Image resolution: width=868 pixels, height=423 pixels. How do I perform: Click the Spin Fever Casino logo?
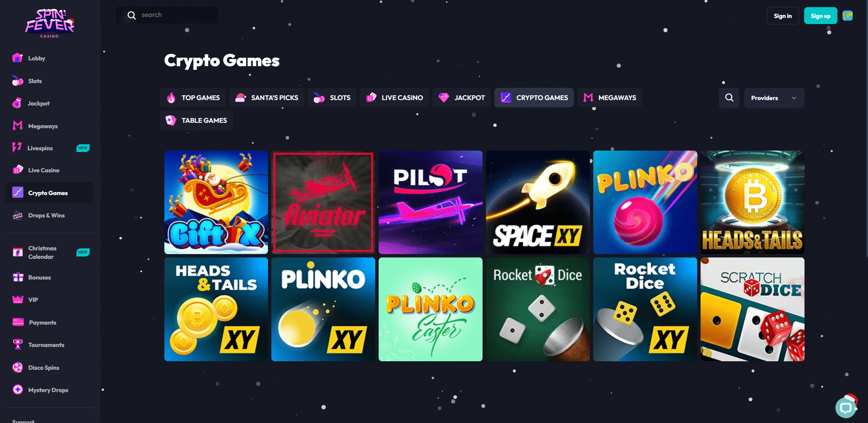(x=50, y=23)
